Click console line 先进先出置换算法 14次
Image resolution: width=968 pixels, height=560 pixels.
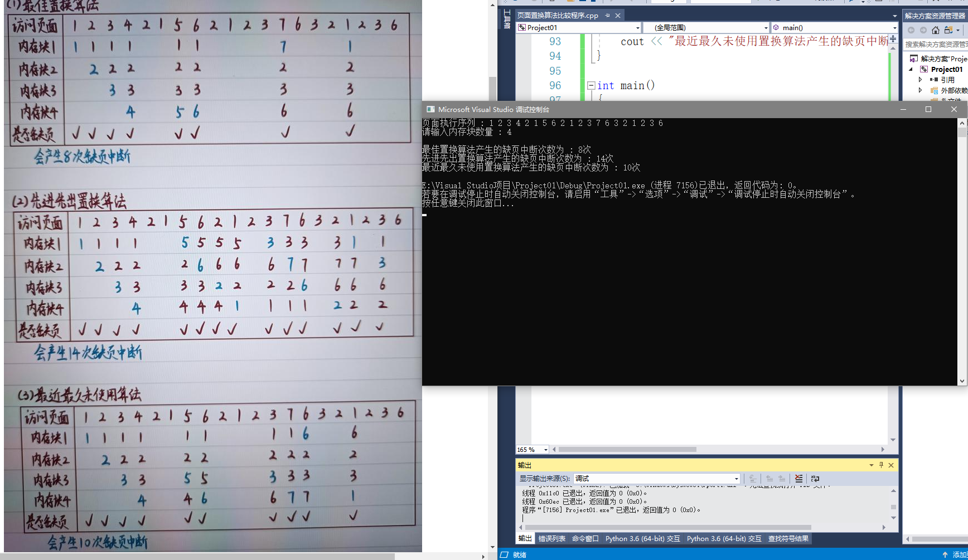[518, 159]
